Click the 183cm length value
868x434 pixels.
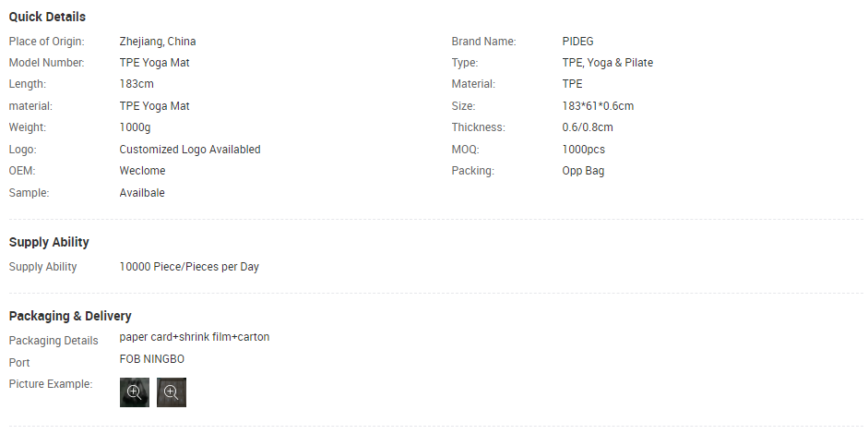[x=137, y=84]
